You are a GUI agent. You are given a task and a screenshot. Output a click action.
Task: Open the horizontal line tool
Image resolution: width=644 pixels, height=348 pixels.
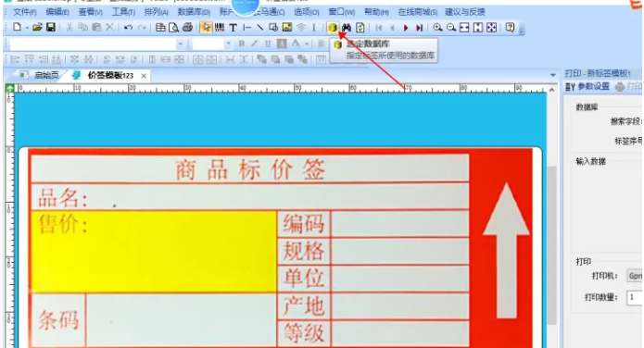246,28
